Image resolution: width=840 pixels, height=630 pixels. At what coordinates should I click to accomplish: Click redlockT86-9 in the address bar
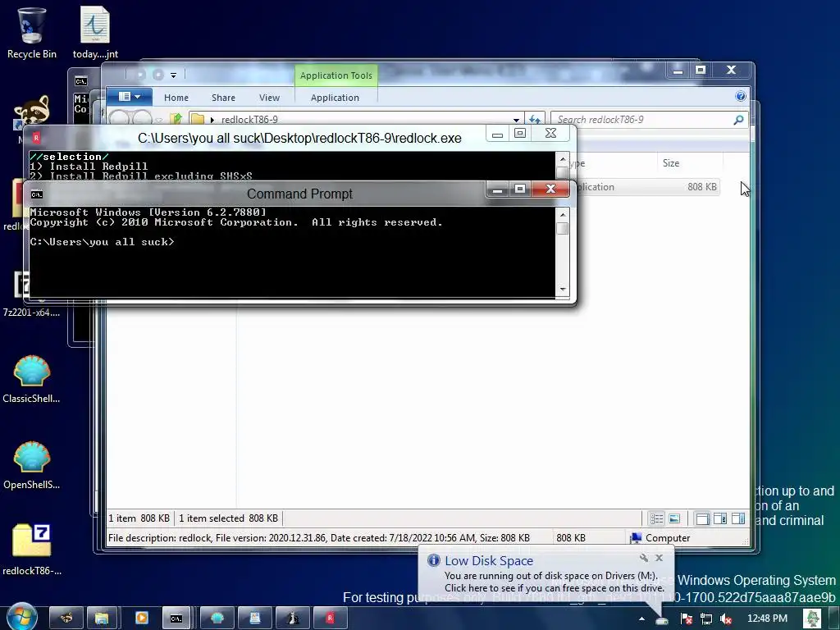249,120
